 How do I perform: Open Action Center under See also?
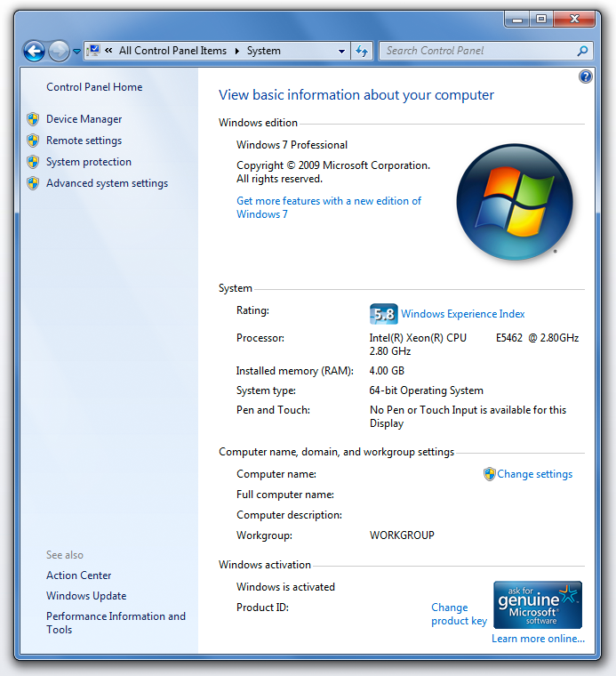pos(79,575)
